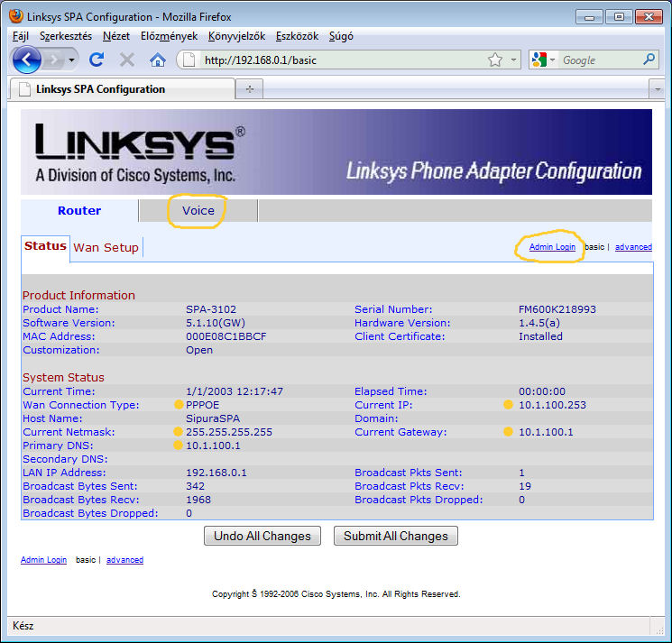The height and width of the screenshot is (643, 672).
Task: Open the search engine chooser arrow
Action: pos(552,60)
